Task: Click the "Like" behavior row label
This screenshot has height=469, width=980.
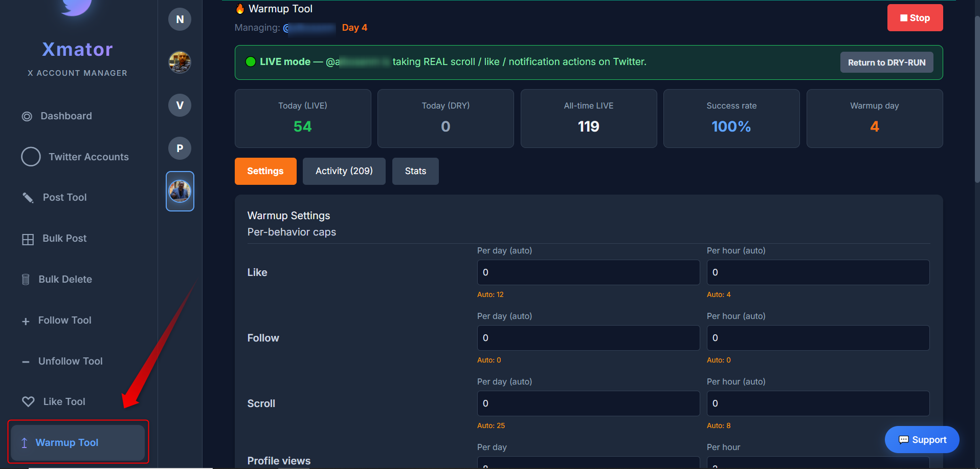Action: point(257,272)
